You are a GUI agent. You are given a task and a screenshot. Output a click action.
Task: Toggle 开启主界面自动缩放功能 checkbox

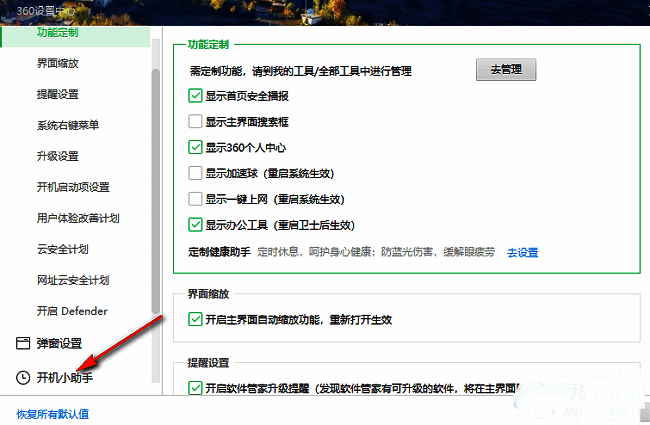coord(196,320)
